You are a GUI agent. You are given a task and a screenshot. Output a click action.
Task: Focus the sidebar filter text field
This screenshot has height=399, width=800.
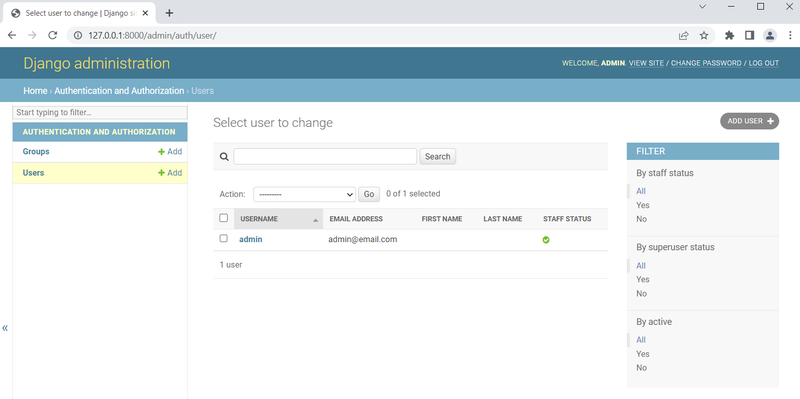(100, 112)
